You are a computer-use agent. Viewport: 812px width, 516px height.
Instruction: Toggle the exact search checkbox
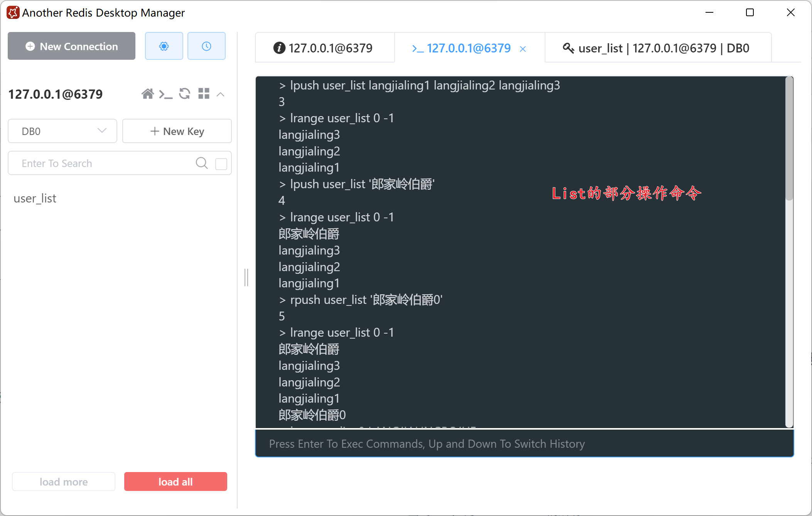[x=221, y=164]
